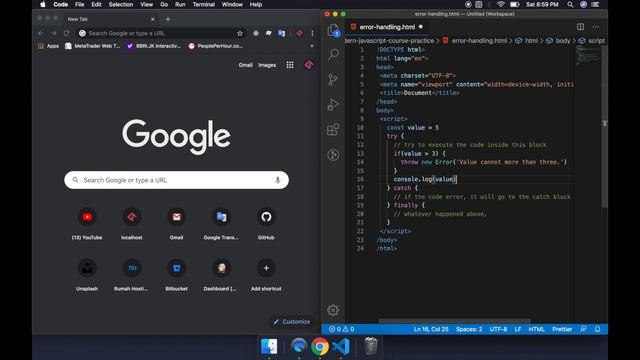Change the language mode HTML in the status bar
This screenshot has width=640, height=360.
(536, 329)
